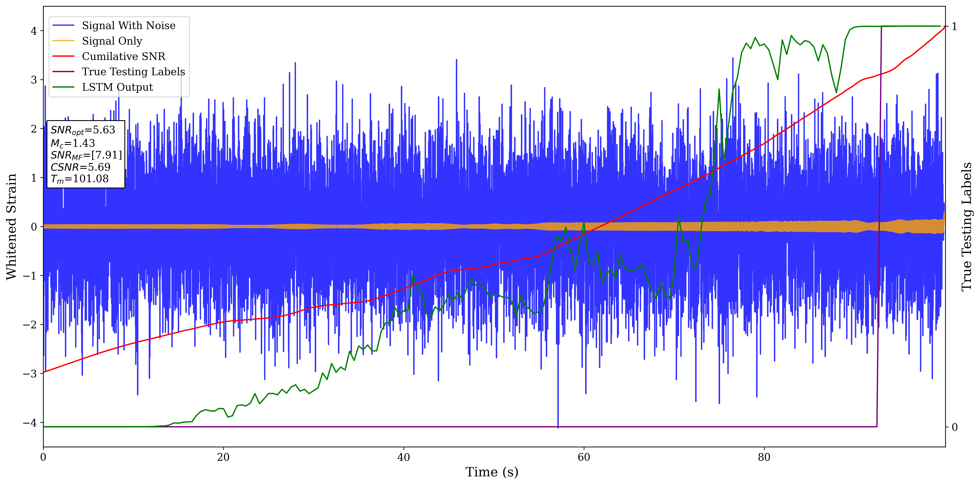Click the red line swatch in legend
Screen dimensions: 980x485
[x=63, y=56]
